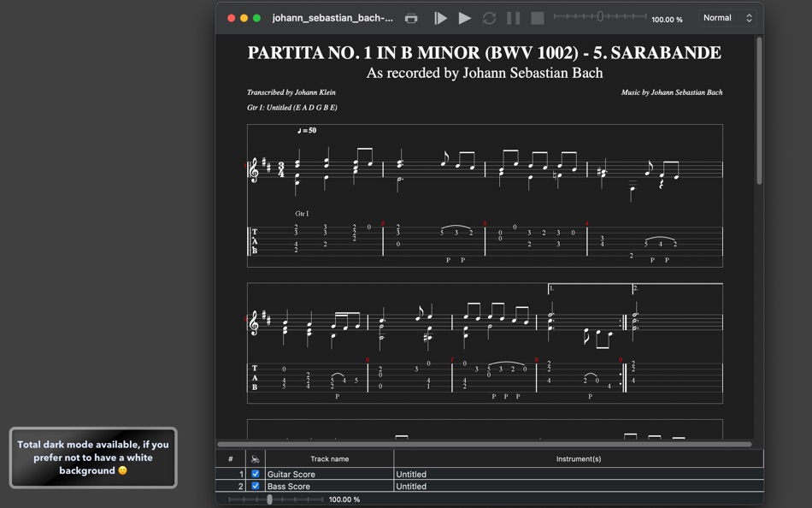Uncheck the Guitar Score track checkbox
The image size is (812, 508).
(254, 474)
